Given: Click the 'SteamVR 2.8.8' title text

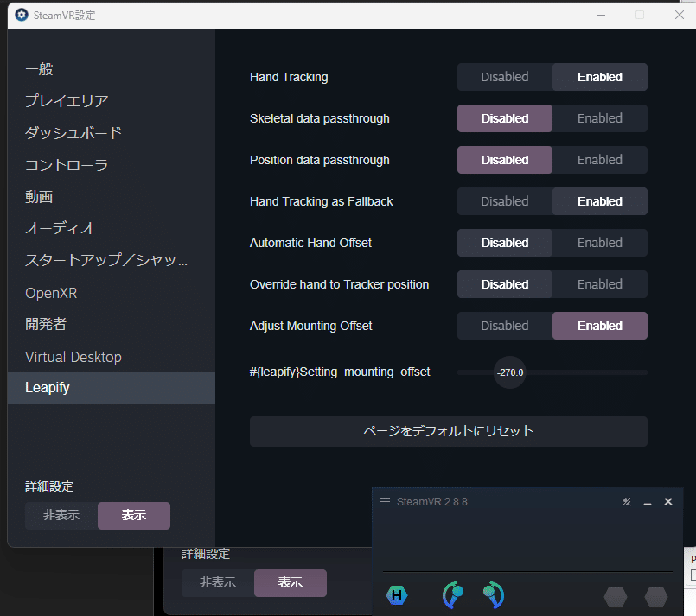Looking at the screenshot, I should [432, 502].
